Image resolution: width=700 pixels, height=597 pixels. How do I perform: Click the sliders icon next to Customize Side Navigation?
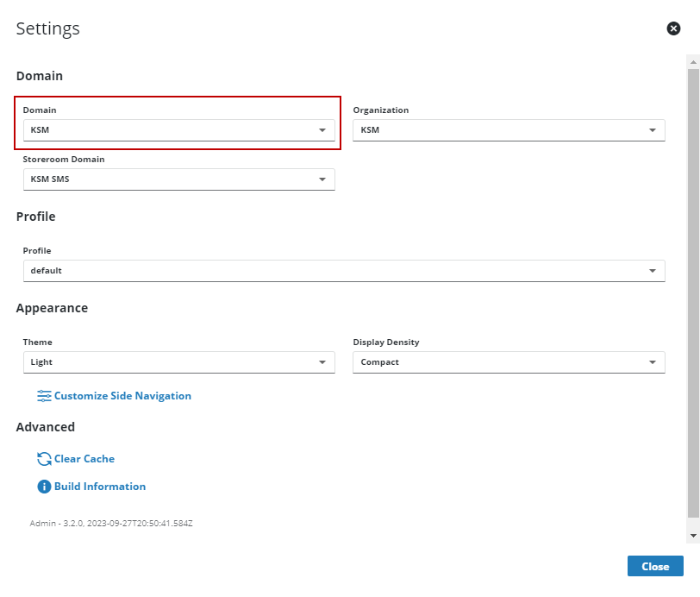point(44,396)
